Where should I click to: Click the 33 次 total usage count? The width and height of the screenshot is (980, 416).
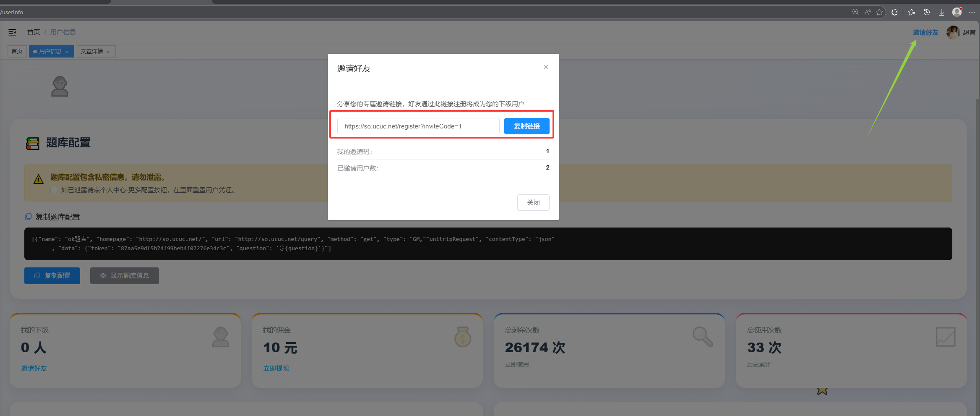[764, 348]
